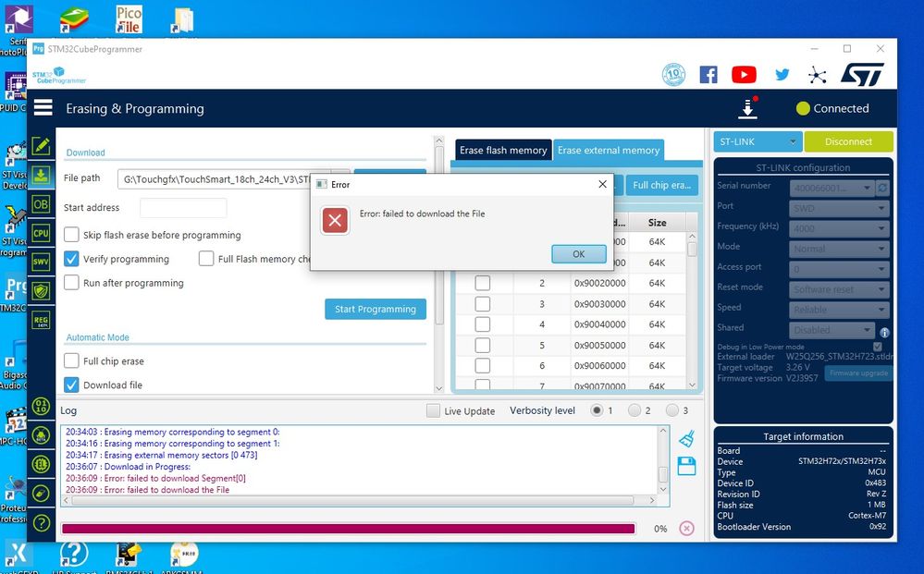924x574 pixels.
Task: Switch to Erase external memory tab
Action: [x=609, y=150]
